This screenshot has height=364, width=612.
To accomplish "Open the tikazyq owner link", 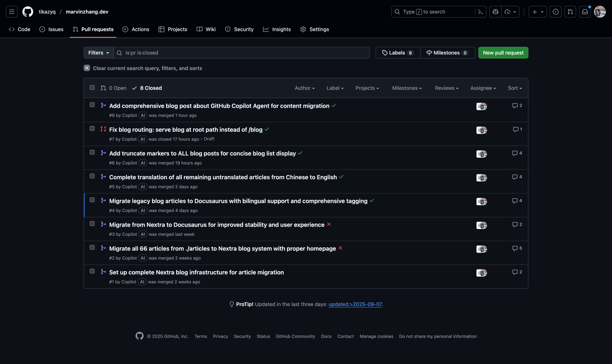I will tap(47, 11).
